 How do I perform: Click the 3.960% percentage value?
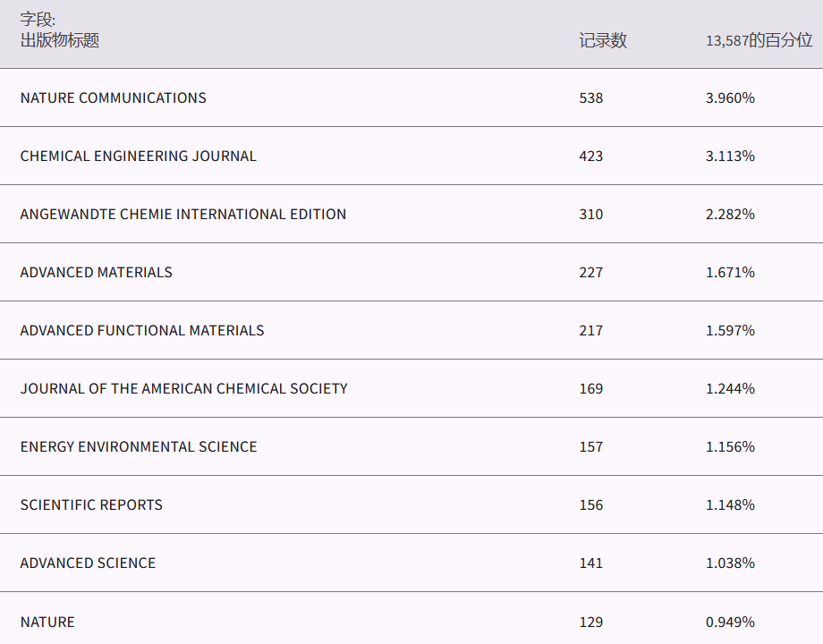point(730,97)
